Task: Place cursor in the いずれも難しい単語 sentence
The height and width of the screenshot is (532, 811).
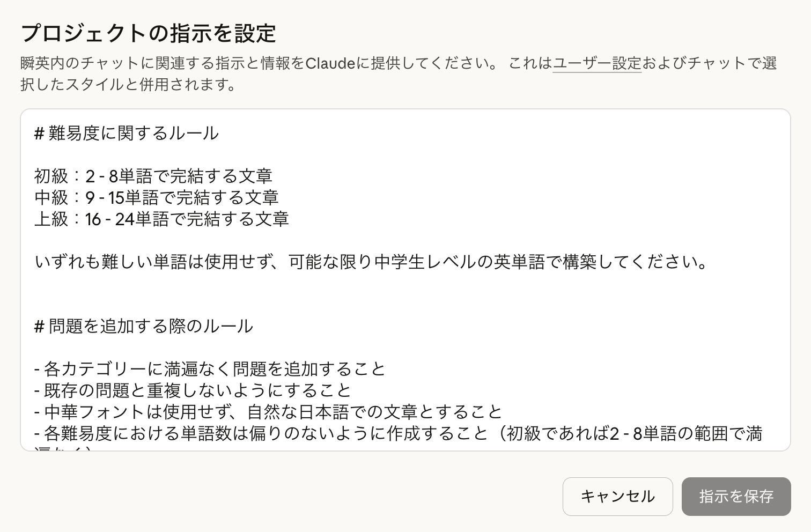Action: point(370,262)
